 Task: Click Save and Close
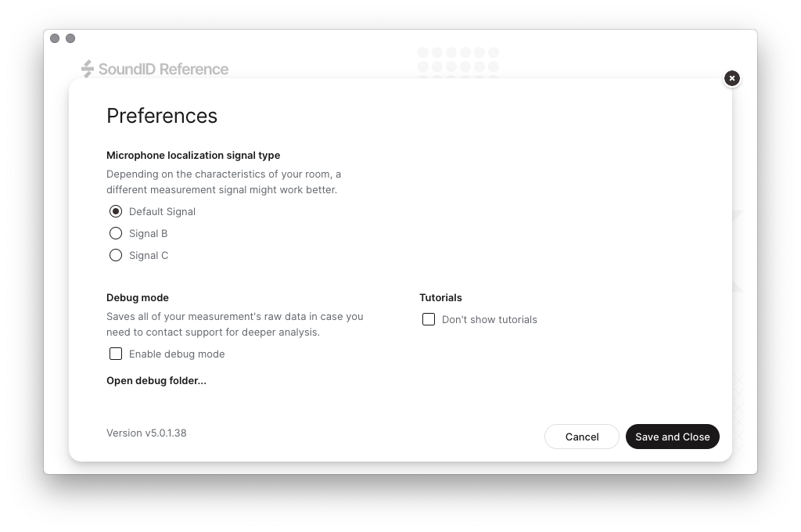672,437
